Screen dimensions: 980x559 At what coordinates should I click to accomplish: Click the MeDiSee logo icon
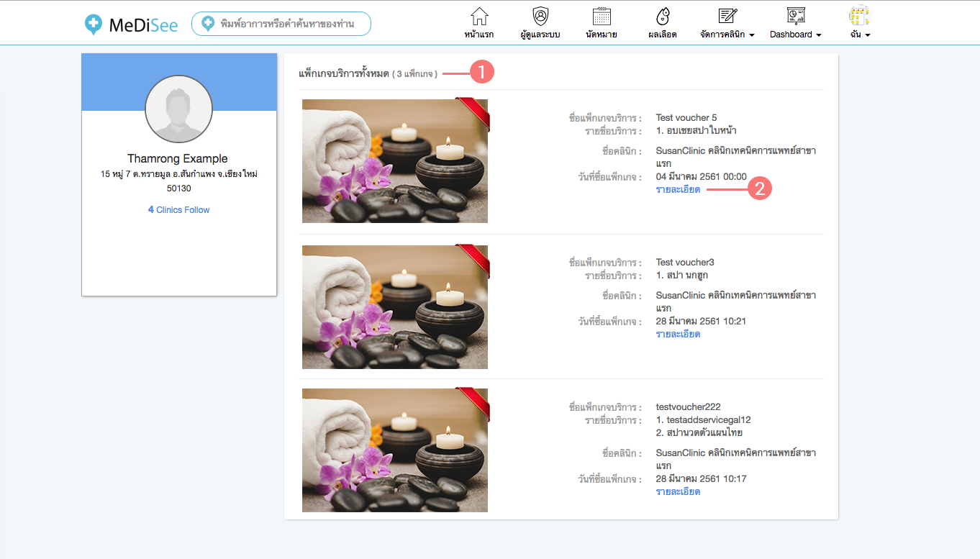(x=93, y=24)
